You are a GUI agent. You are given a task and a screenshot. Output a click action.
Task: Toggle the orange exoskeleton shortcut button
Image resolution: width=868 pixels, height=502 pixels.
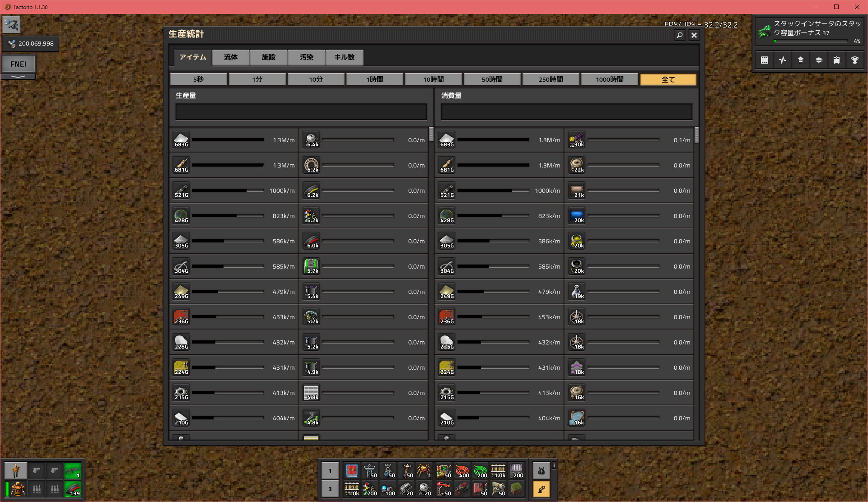pos(541,489)
